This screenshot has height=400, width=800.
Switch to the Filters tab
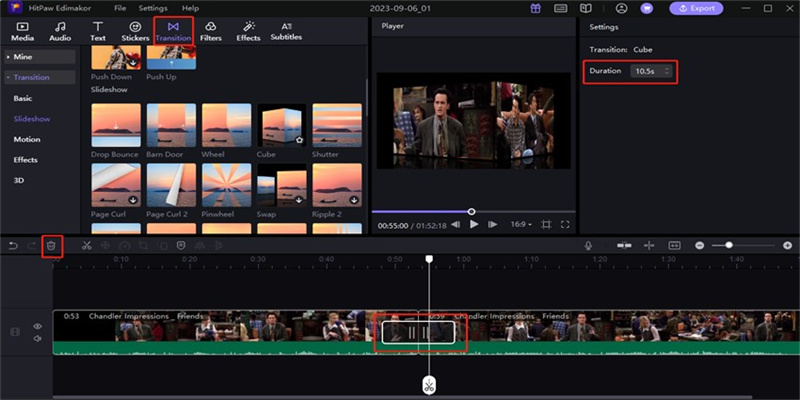coord(210,31)
